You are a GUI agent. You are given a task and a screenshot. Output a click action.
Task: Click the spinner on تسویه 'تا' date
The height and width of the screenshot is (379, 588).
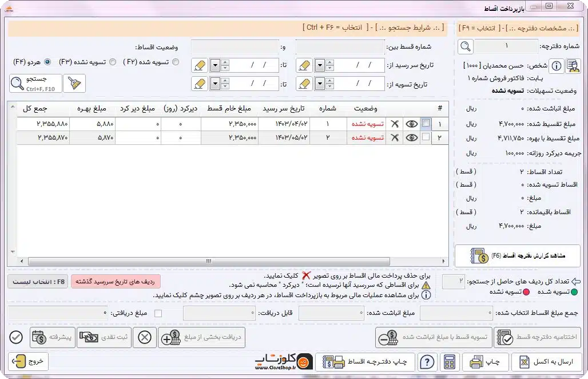point(225,84)
